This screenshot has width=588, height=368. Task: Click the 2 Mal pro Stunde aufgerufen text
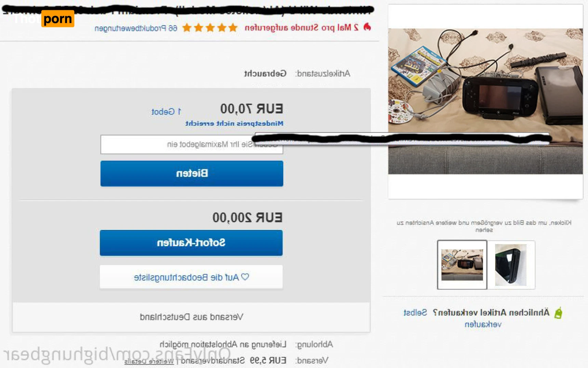click(302, 28)
